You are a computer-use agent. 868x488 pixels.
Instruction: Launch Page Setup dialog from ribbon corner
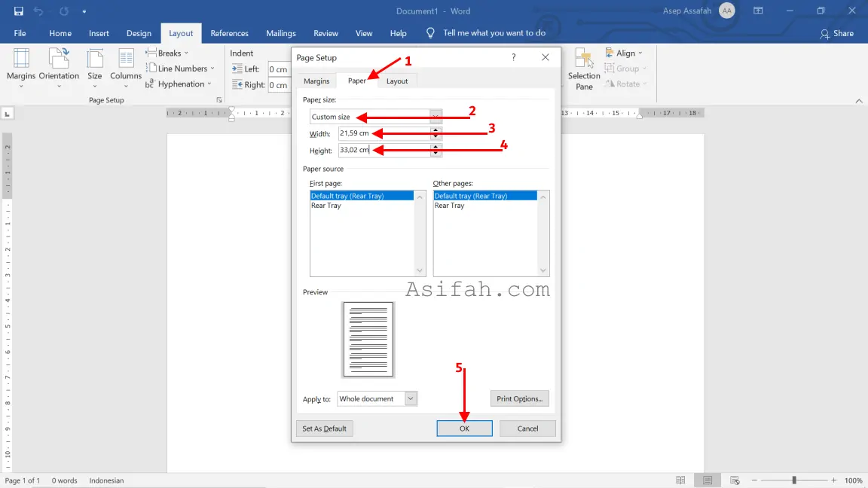tap(219, 100)
